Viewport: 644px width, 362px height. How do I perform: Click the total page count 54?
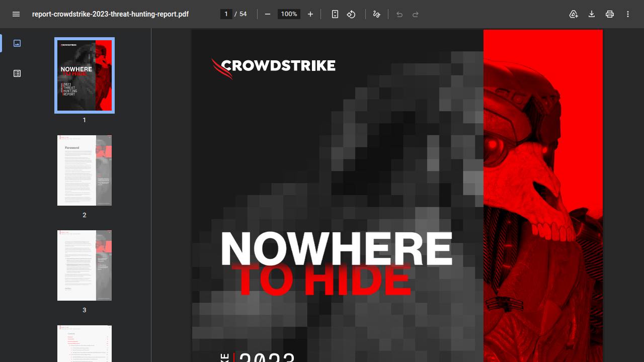[x=243, y=14]
